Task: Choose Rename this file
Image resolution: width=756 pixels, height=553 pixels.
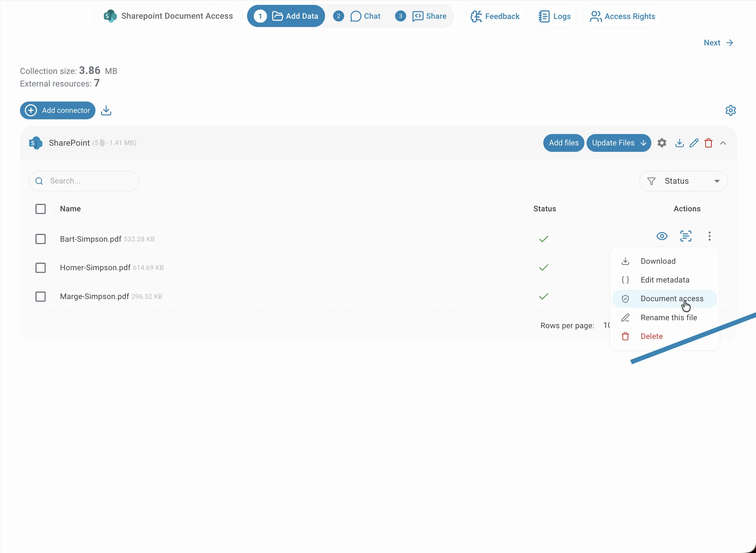Action: click(665, 318)
